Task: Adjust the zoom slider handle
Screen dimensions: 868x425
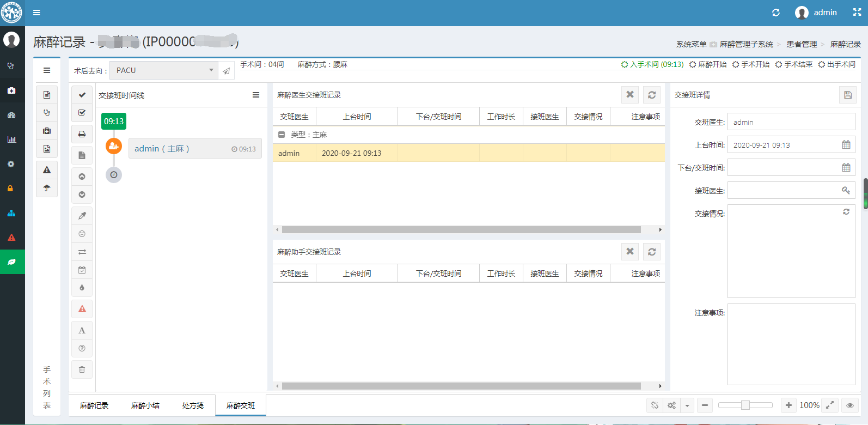Action: (745, 405)
